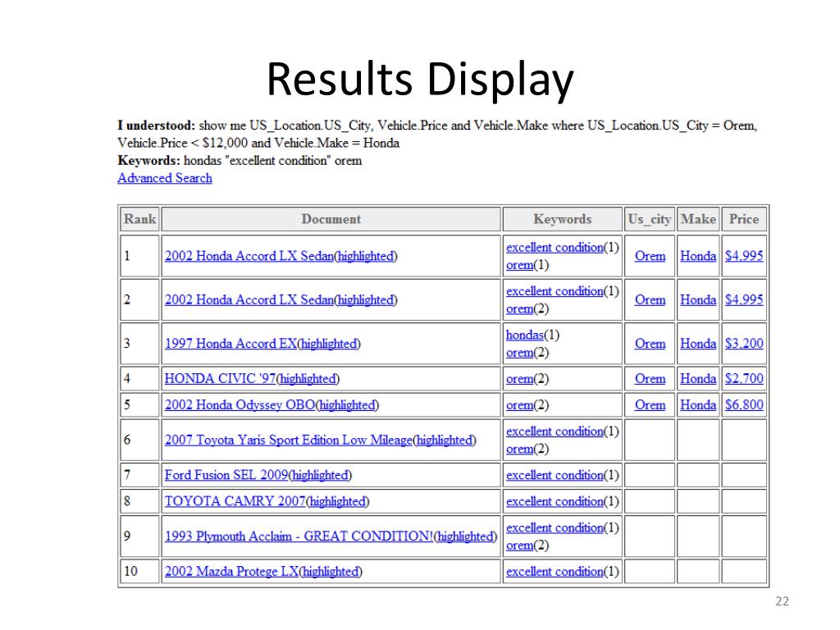Viewport: 840px width, 630px height.
Task: Click the Rank column header
Action: (x=139, y=219)
